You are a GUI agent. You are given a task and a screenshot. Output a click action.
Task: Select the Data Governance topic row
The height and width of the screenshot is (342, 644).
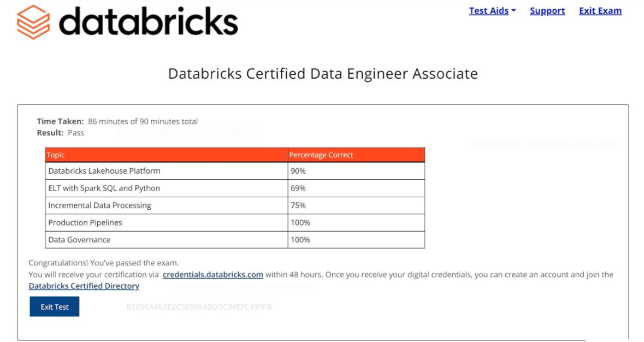79,240
